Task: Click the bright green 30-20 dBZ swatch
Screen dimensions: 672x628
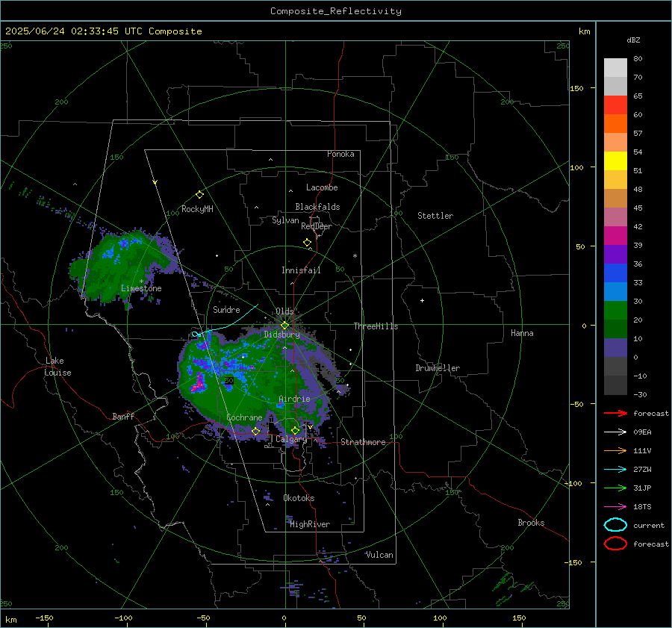Action: [615, 311]
